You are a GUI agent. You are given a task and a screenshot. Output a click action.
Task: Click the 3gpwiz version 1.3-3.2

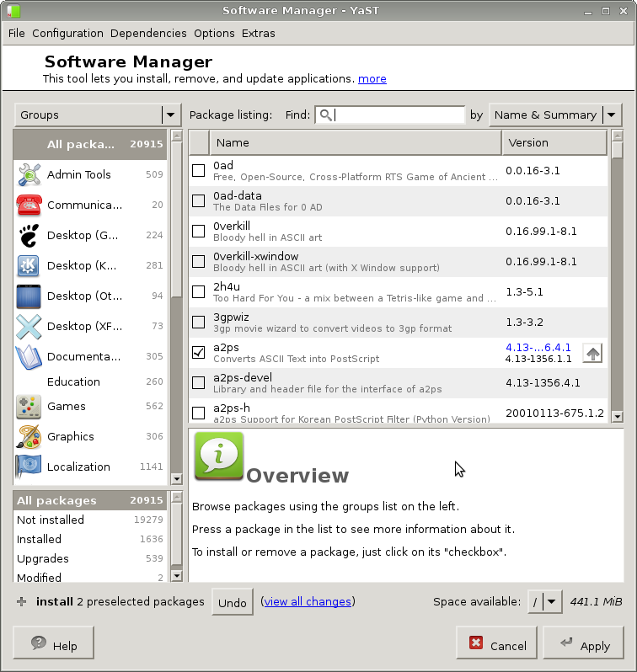click(524, 323)
